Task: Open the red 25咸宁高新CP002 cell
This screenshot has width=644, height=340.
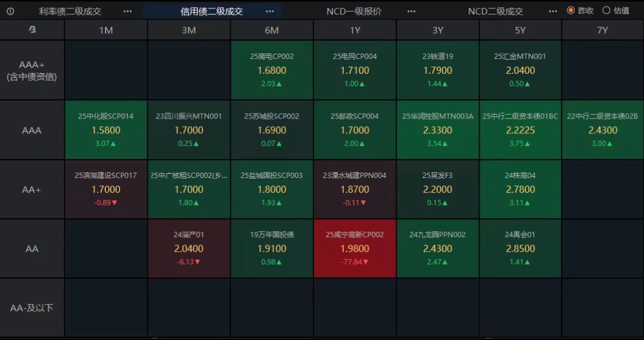Action: pos(355,248)
